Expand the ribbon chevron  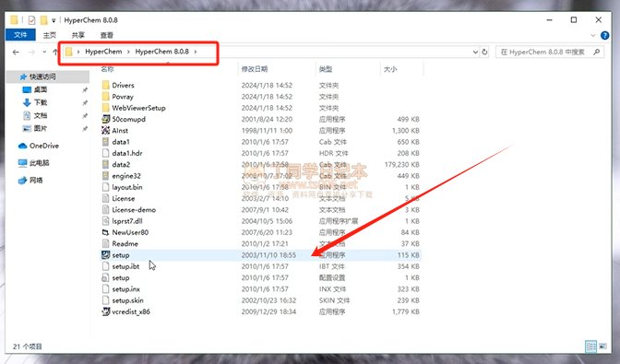(x=593, y=35)
